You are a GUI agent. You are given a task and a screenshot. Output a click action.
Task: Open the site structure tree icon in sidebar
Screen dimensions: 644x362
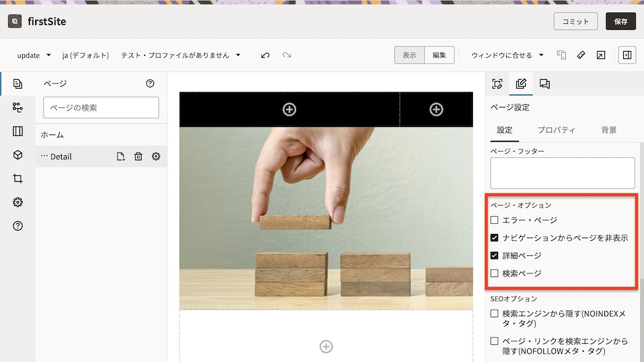click(18, 107)
